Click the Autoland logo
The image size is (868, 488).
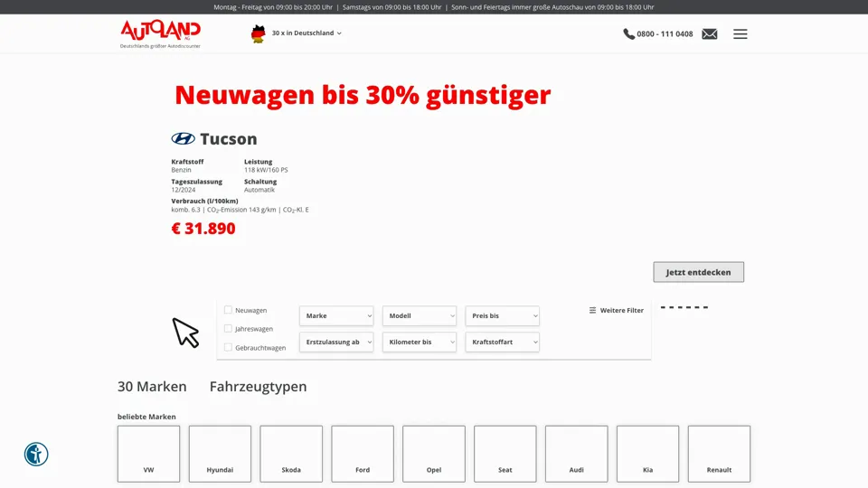(161, 33)
